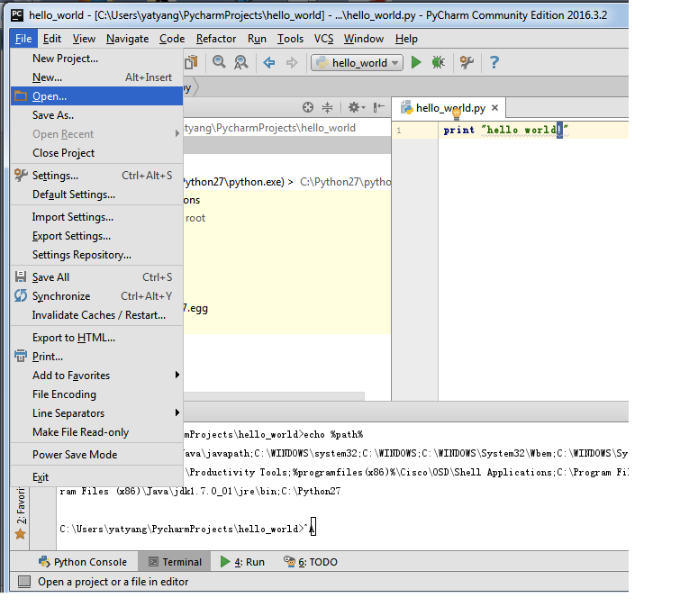This screenshot has height=616, width=680.
Task: Open the Window menu
Action: [364, 39]
